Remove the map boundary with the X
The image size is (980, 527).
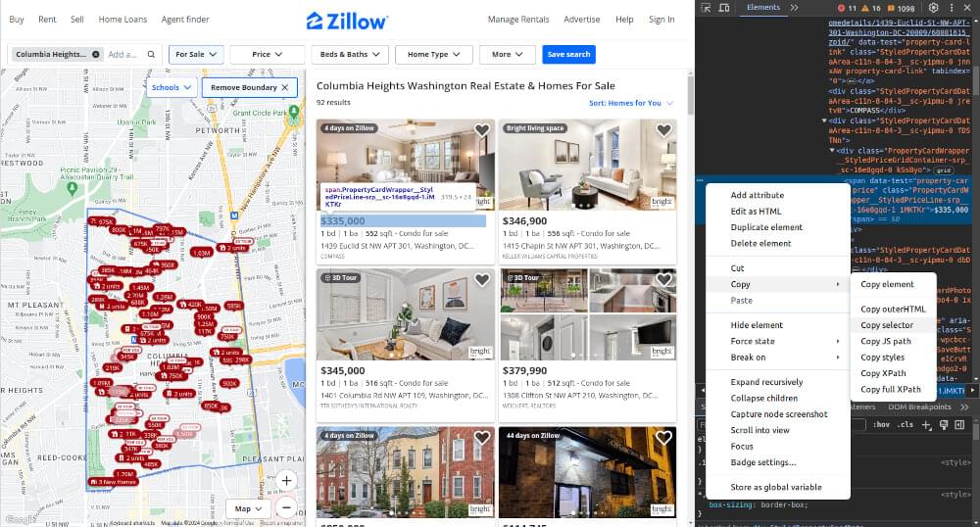coord(285,87)
